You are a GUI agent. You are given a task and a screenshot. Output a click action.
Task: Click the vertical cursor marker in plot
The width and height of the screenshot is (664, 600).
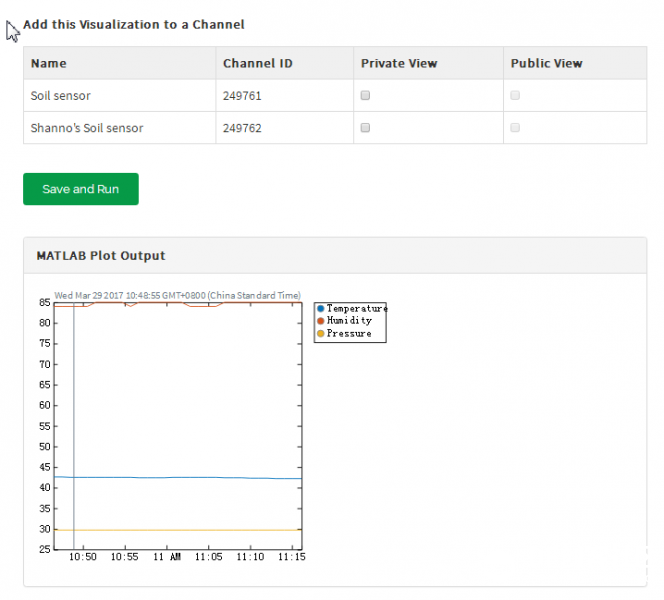74,426
